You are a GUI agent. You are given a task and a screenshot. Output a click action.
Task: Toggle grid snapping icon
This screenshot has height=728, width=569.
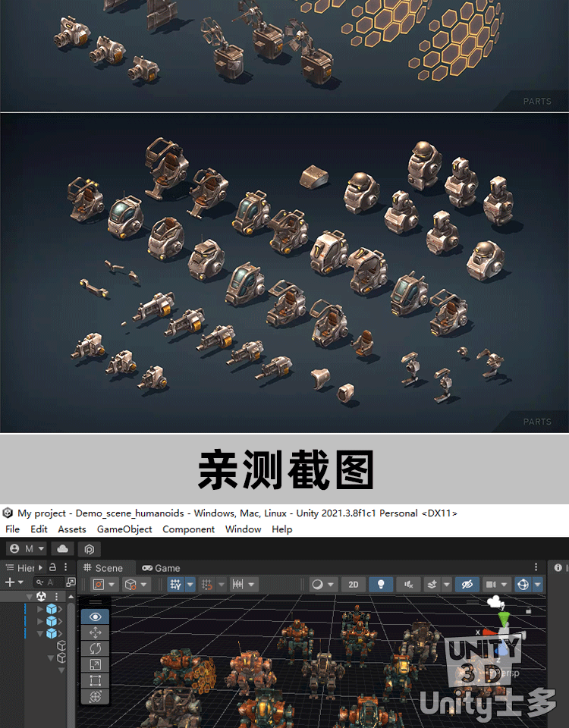(x=207, y=585)
